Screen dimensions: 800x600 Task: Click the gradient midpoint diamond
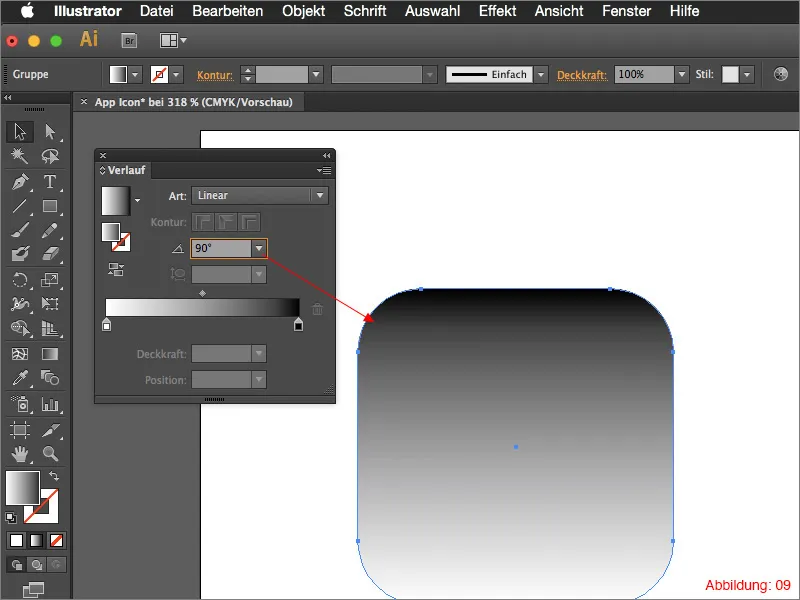coord(203,293)
